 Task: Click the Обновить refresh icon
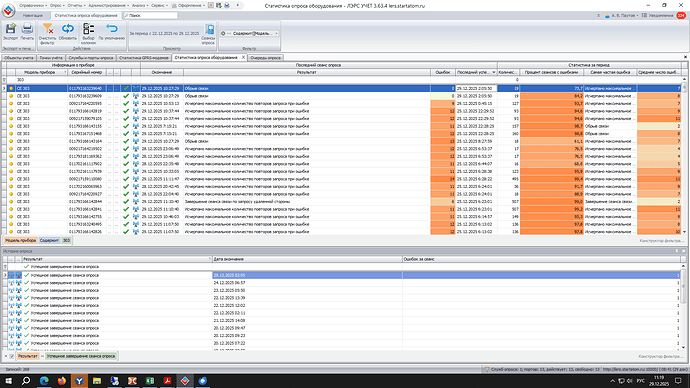click(68, 29)
